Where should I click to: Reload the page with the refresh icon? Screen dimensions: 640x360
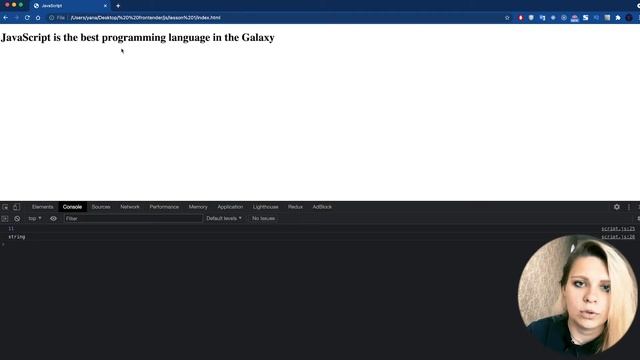[x=27, y=18]
